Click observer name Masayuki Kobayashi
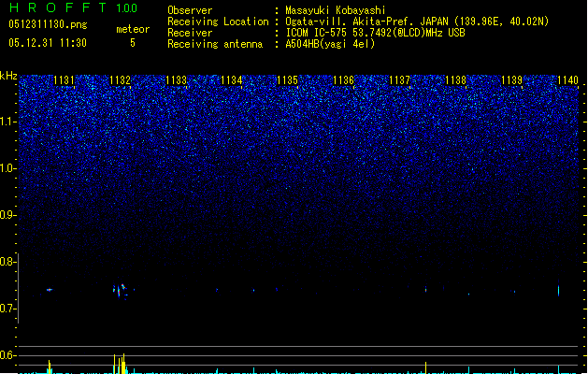Viewport: 588px width, 374px height. [x=336, y=10]
